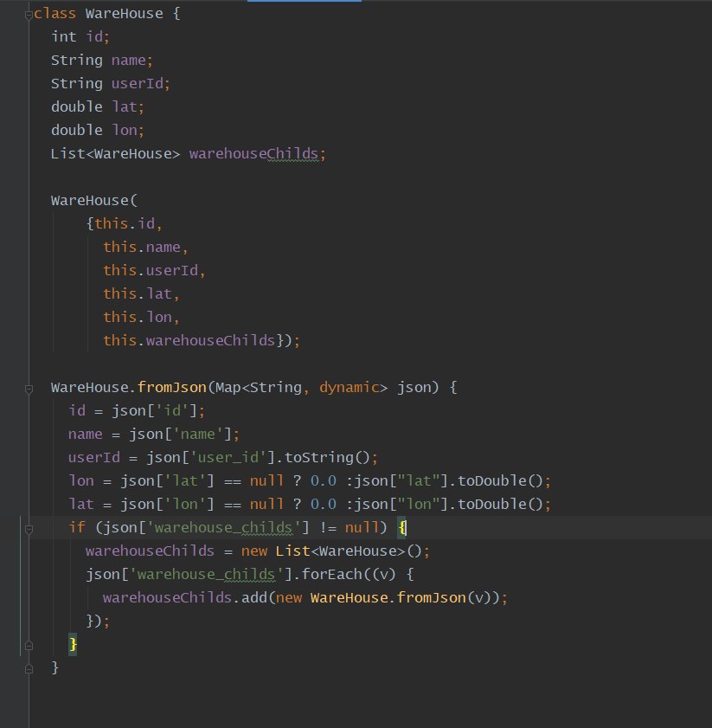This screenshot has width=712, height=728.
Task: Click 'List<WareHouse> warehouseChilds;' declaration line
Action: tap(189, 154)
